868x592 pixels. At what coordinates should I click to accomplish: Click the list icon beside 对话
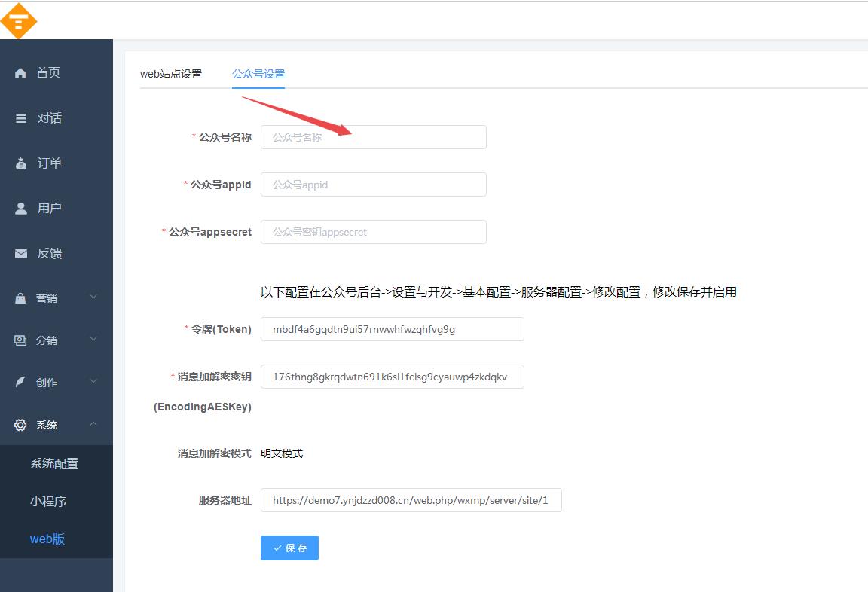coord(21,118)
